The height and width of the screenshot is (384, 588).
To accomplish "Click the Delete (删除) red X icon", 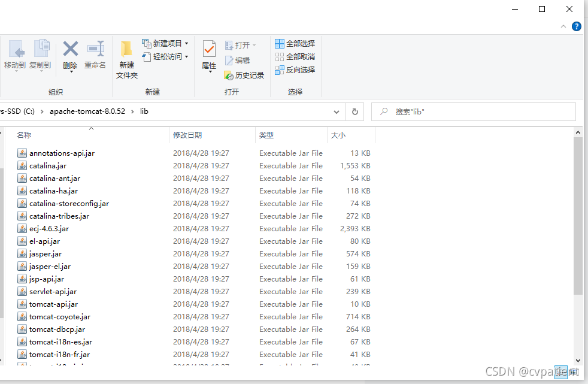I will pyautogui.click(x=71, y=49).
